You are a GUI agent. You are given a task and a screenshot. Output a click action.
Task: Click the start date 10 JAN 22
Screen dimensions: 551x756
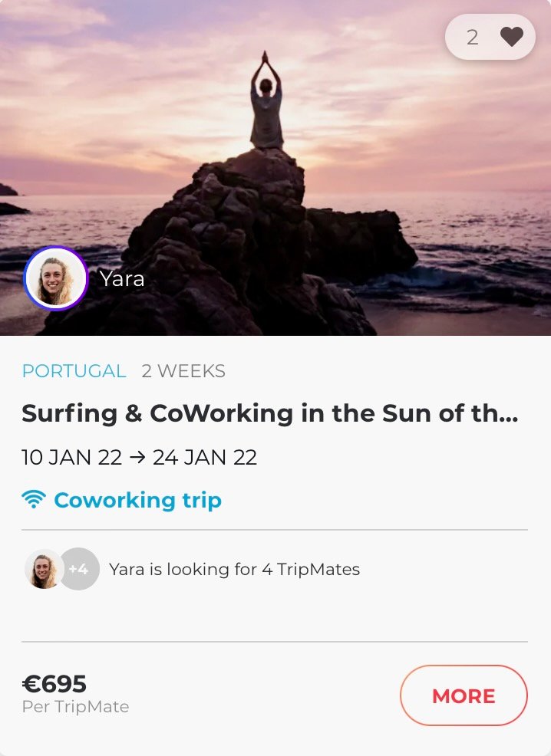(x=72, y=458)
